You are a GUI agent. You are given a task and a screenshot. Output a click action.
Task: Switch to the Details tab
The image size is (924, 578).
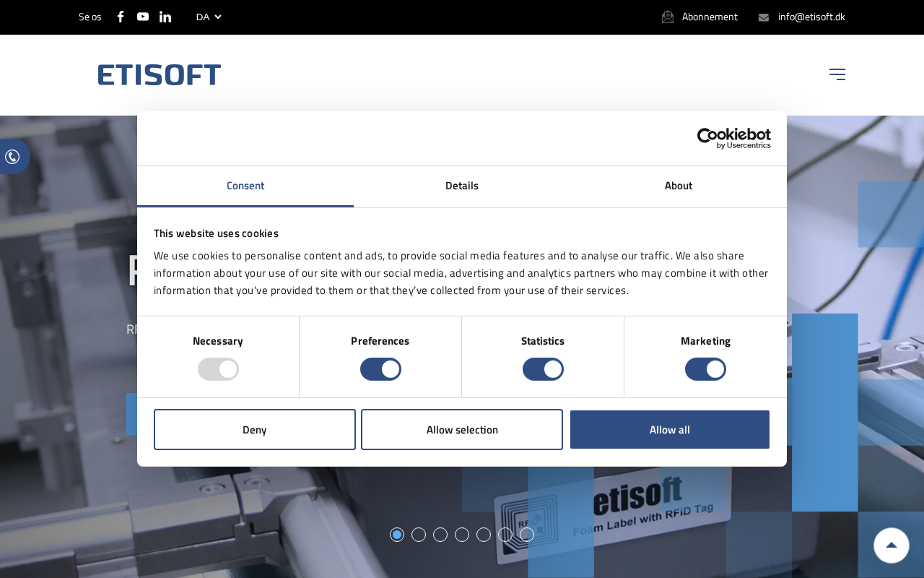[462, 186]
